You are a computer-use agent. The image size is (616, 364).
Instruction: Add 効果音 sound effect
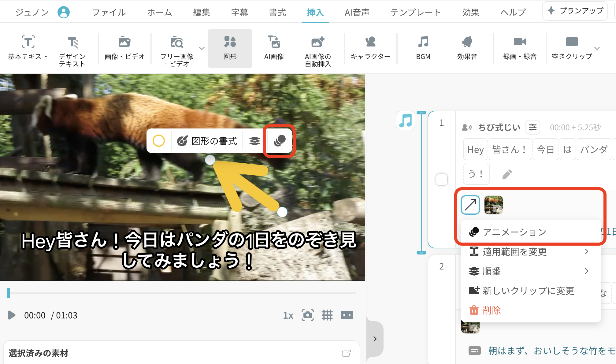coord(467,48)
